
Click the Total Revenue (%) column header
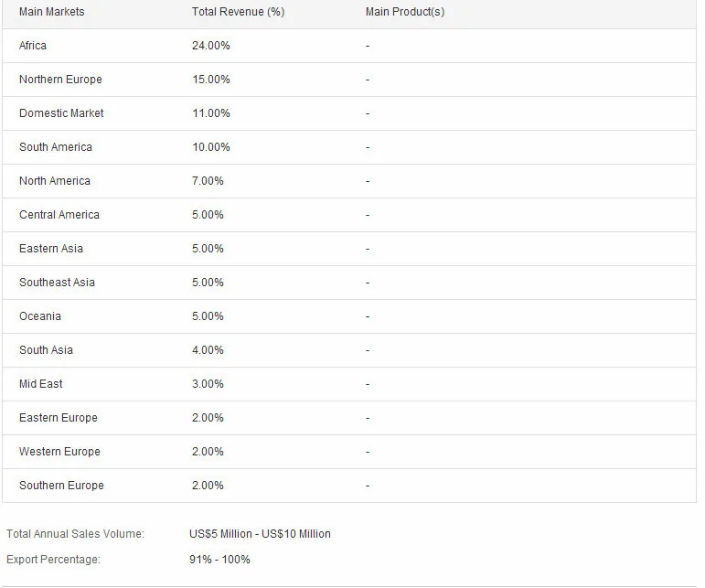pos(239,12)
